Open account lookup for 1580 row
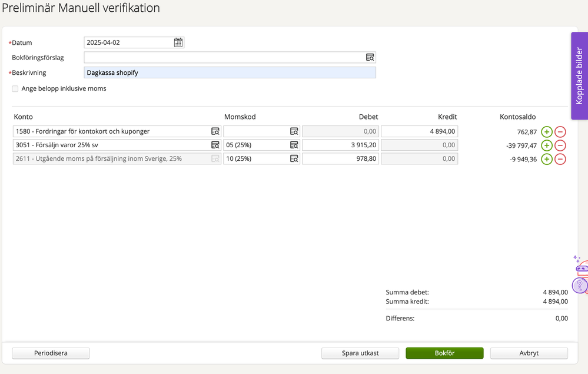 point(215,131)
